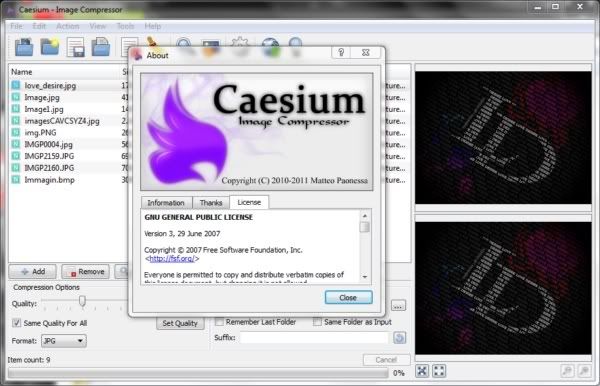Open the View menu

click(98, 26)
